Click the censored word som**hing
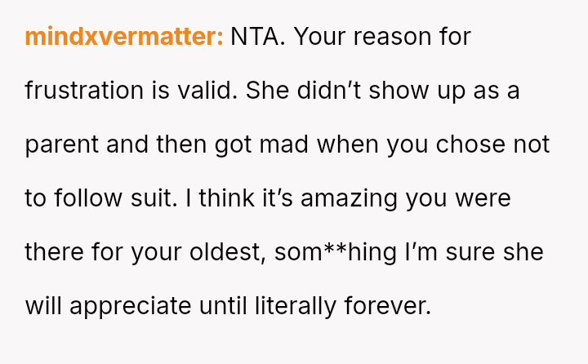Viewport: 588px width, 364px height. coord(336,252)
